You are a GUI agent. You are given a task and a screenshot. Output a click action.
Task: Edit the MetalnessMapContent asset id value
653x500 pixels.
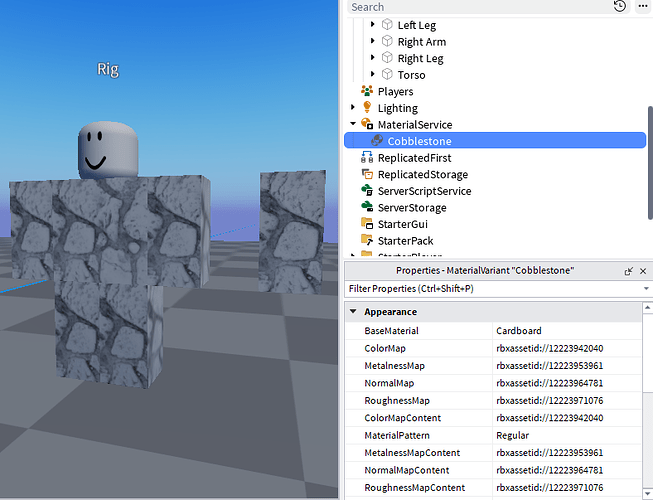pos(566,453)
